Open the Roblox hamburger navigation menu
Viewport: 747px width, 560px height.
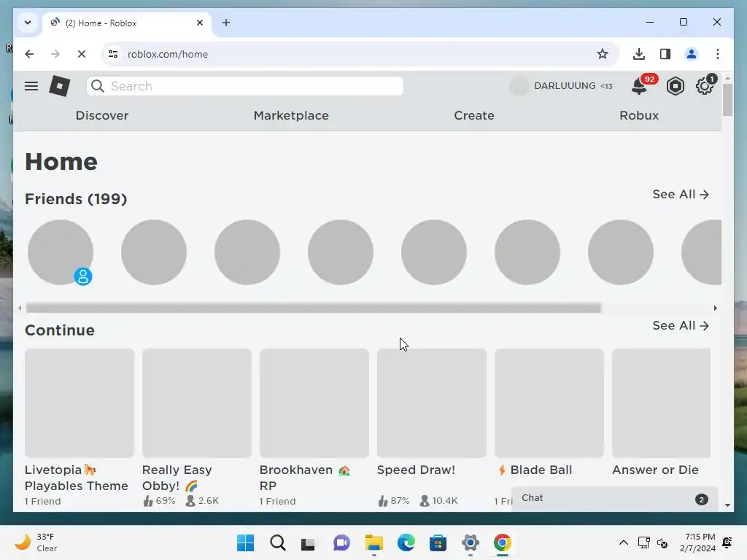tap(31, 86)
